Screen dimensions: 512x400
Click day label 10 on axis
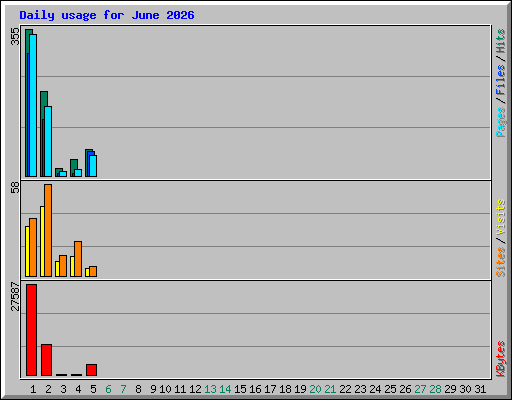[165, 389]
